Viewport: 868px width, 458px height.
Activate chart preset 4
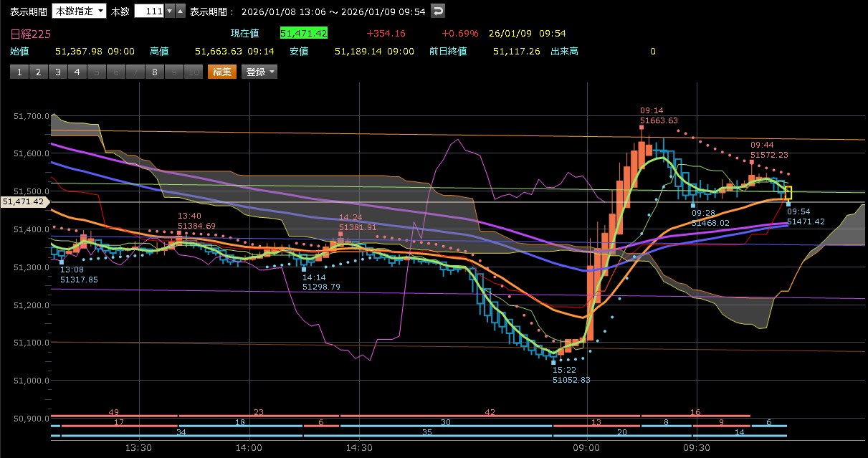77,72
